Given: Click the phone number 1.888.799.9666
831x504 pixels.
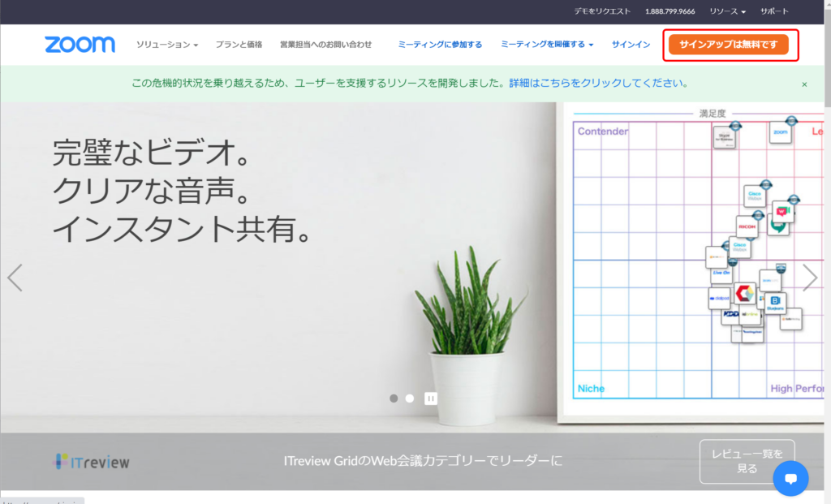Looking at the screenshot, I should click(x=670, y=11).
